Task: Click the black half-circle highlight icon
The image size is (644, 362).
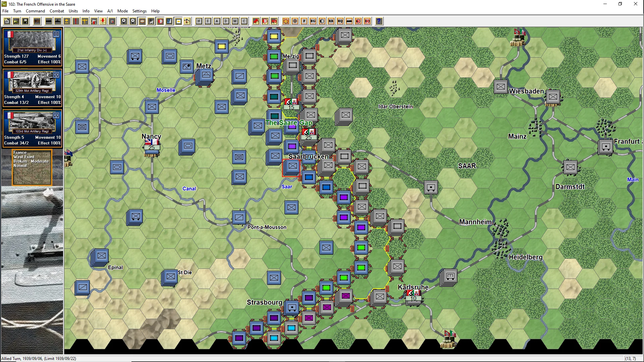Action: [x=322, y=21]
